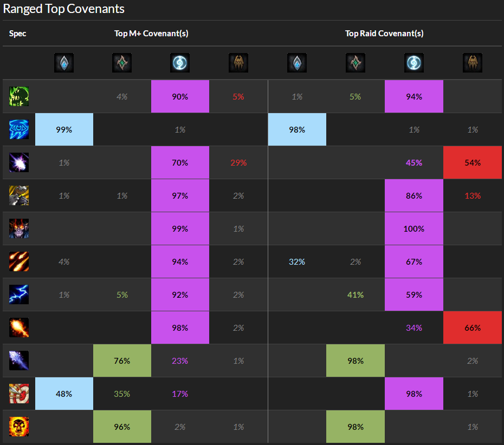
Task: Click the Night Fae icon under Top Raid Covenant(s)
Action: click(413, 63)
